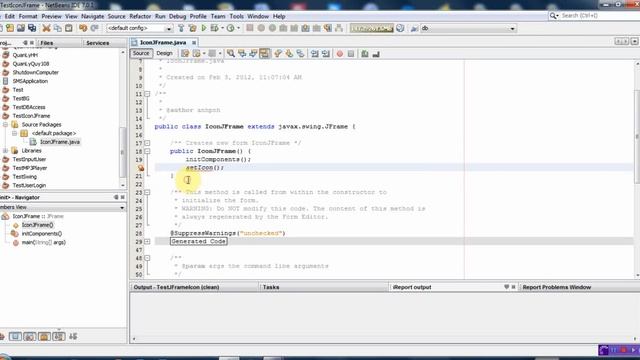Click the Comment lines editor icon
This screenshot has height=360, width=640.
coord(365,53)
